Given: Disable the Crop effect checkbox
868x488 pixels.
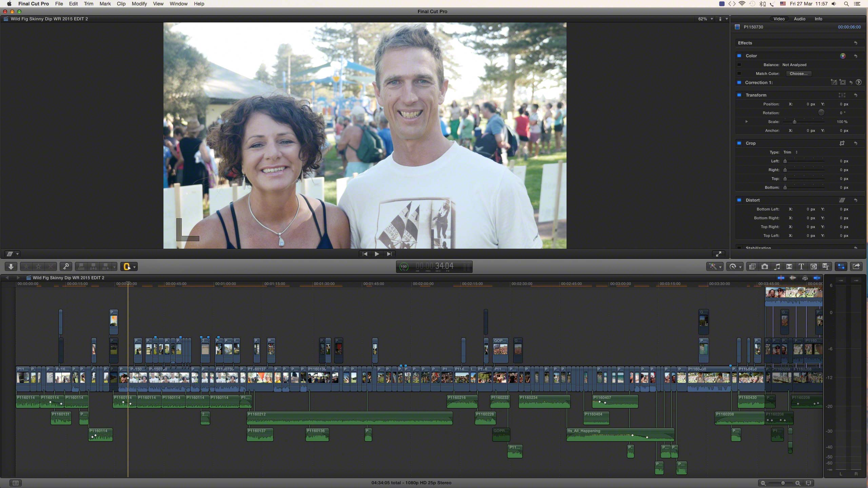Looking at the screenshot, I should tap(739, 143).
